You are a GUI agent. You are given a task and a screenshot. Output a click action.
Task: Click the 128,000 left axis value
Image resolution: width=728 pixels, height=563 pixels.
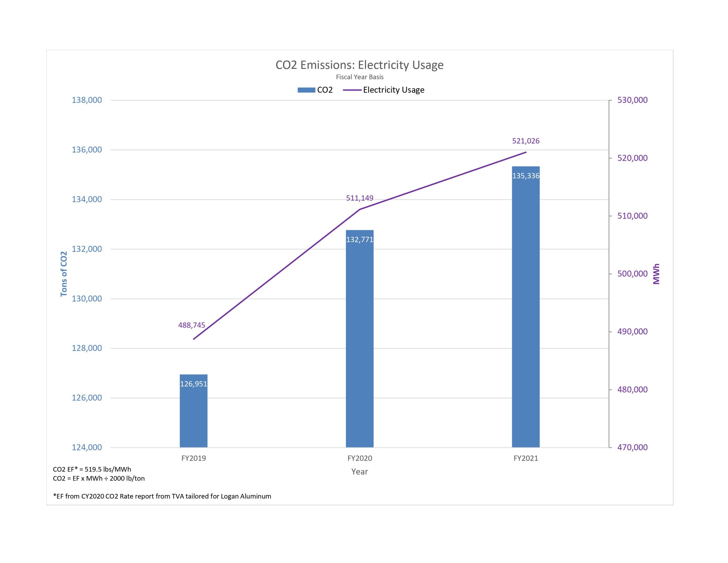pos(87,348)
